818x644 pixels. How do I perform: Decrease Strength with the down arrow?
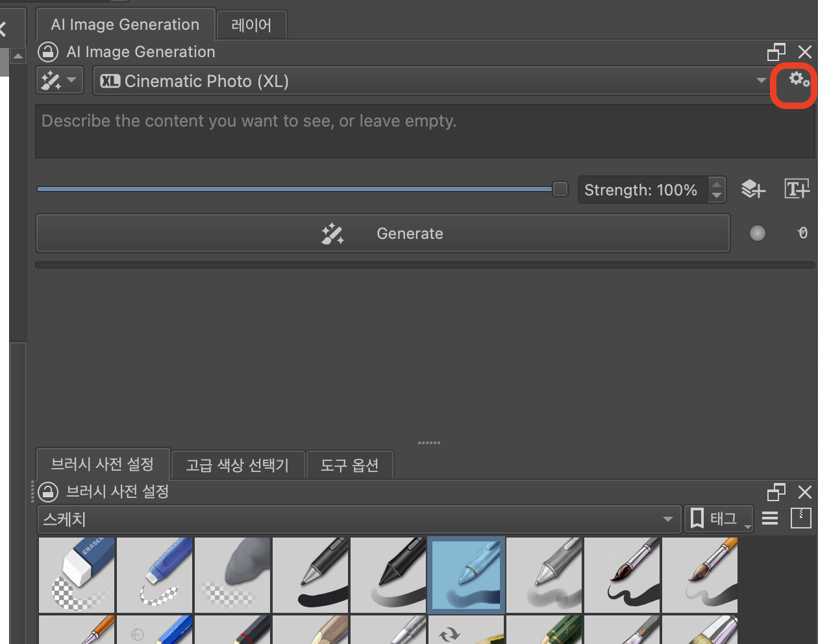(717, 195)
